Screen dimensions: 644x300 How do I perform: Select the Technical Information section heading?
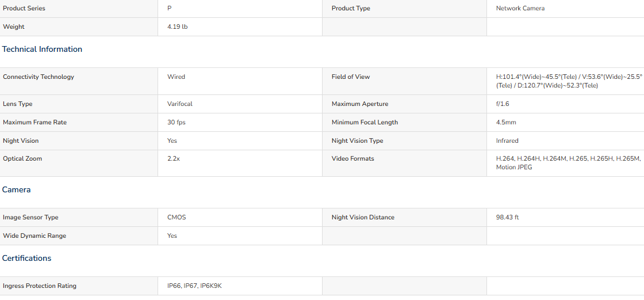coord(43,50)
